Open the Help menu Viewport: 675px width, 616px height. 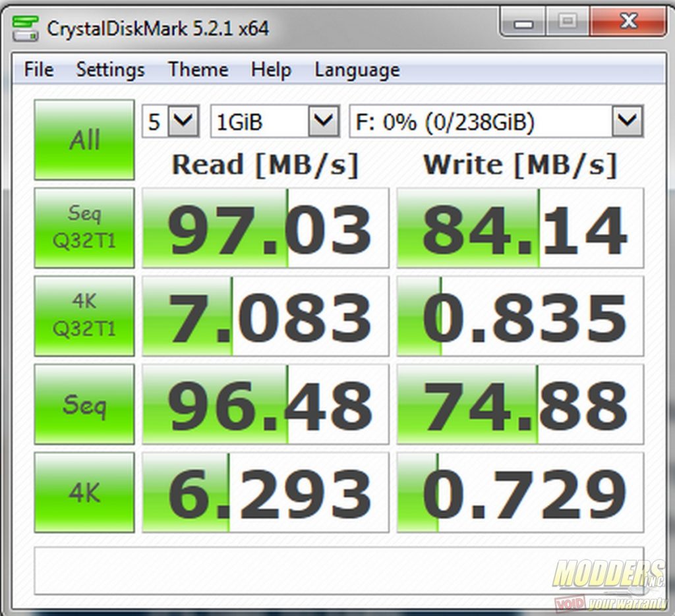(x=271, y=70)
